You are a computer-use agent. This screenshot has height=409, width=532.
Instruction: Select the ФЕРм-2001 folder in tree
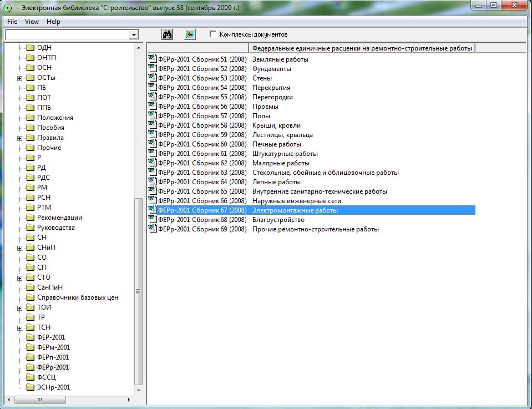tap(53, 347)
